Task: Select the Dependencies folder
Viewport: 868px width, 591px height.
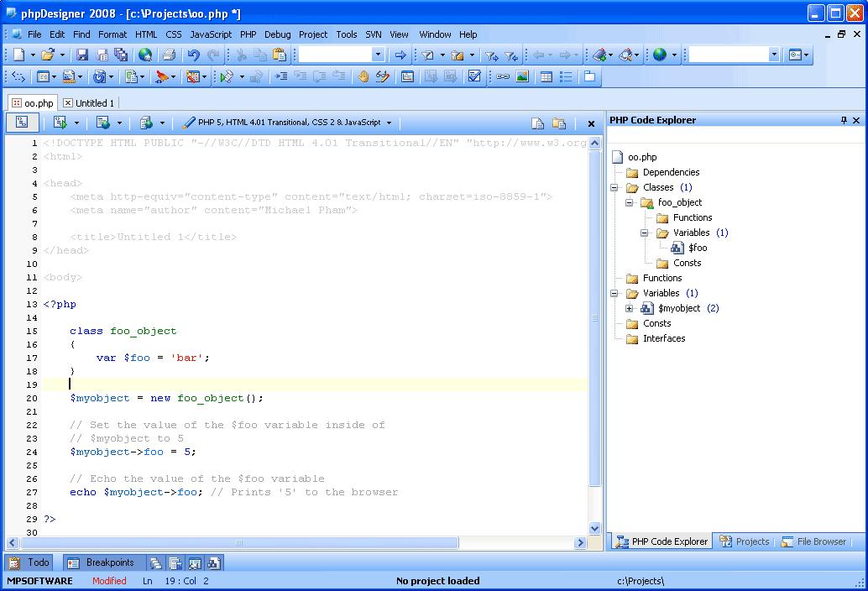Action: (671, 172)
